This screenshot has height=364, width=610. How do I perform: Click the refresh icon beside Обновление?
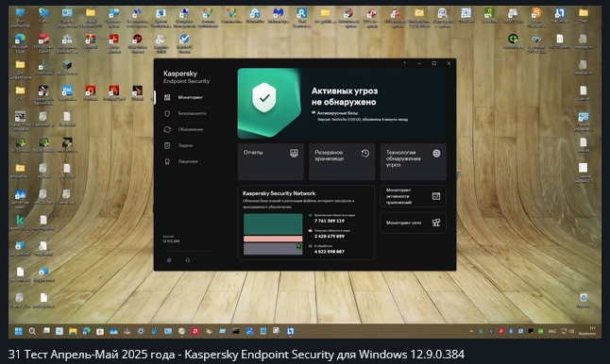pos(167,129)
